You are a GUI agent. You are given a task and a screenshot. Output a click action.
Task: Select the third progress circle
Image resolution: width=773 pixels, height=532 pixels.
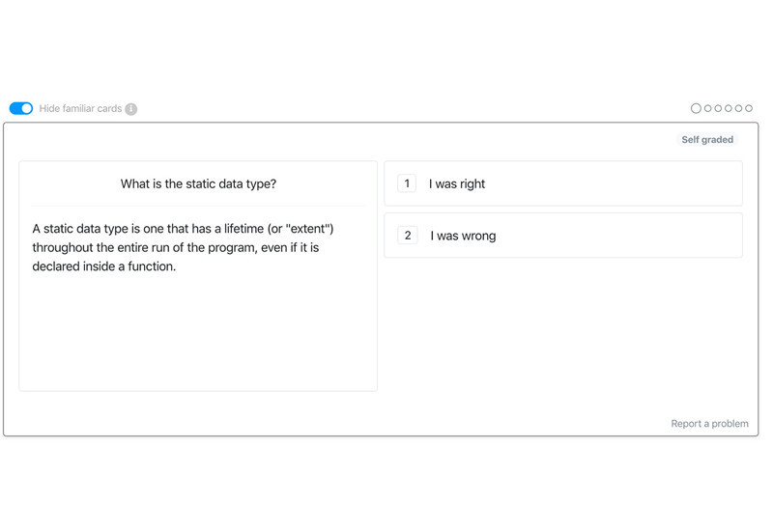coord(718,108)
